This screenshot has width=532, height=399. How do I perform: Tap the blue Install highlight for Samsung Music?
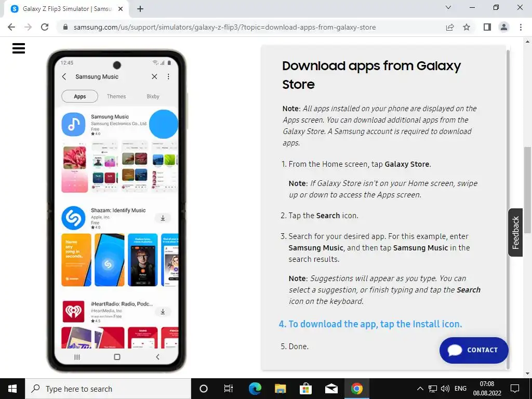click(x=164, y=124)
